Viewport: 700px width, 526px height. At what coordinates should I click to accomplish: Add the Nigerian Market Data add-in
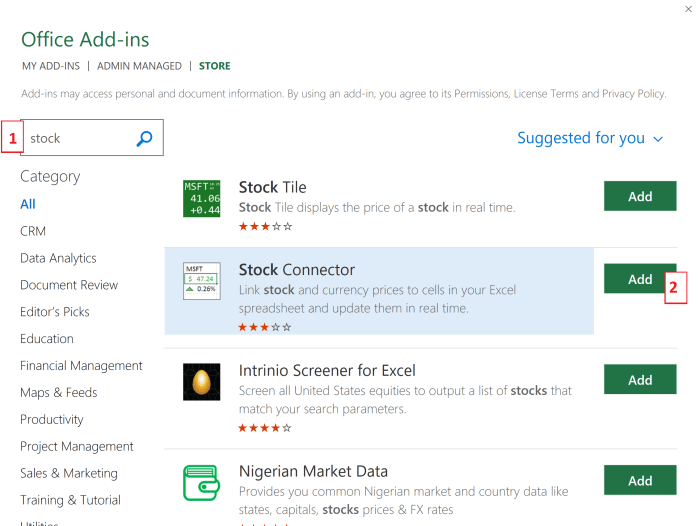click(x=640, y=480)
